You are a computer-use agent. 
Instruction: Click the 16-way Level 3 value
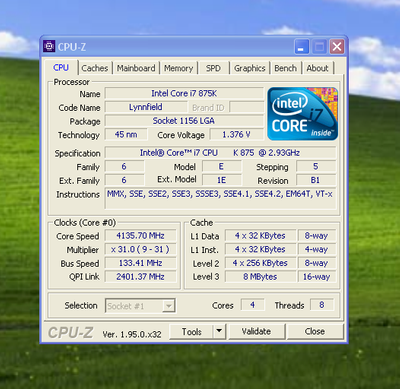coord(316,277)
